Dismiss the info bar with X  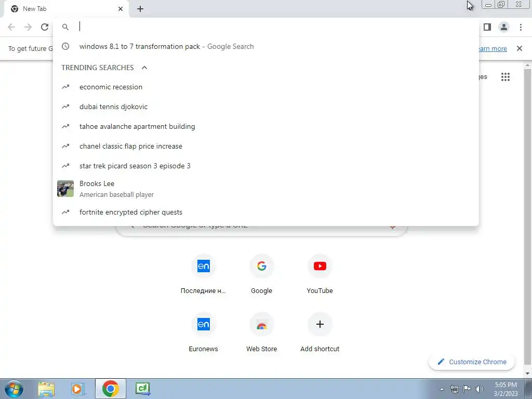click(520, 48)
